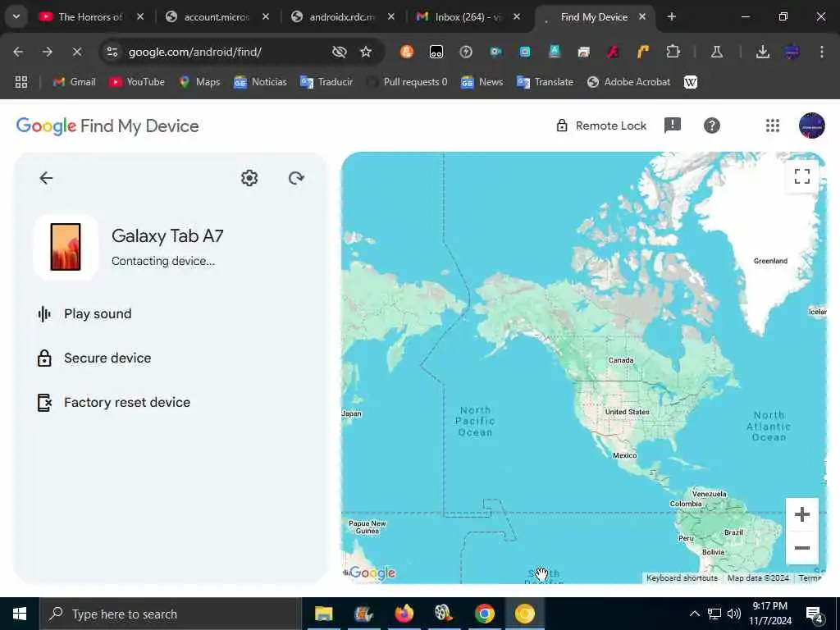Open the Traducir bookmark

pyautogui.click(x=326, y=82)
